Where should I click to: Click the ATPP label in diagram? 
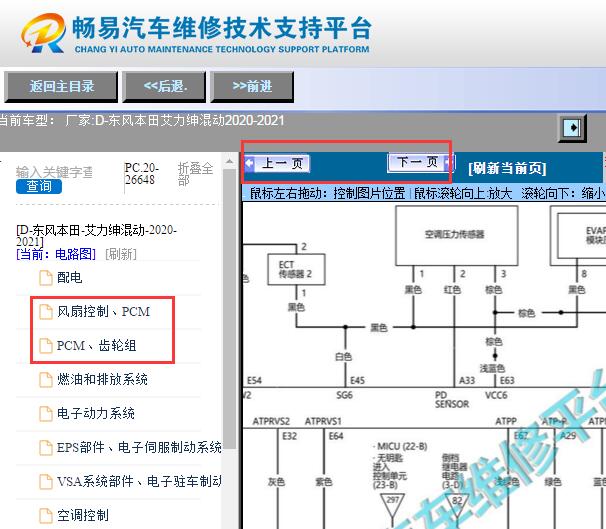click(x=506, y=421)
